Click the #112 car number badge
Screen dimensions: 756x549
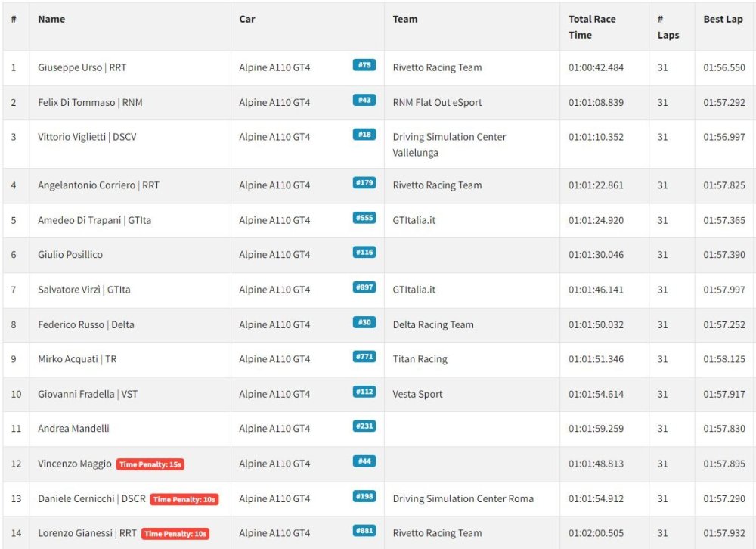[364, 392]
